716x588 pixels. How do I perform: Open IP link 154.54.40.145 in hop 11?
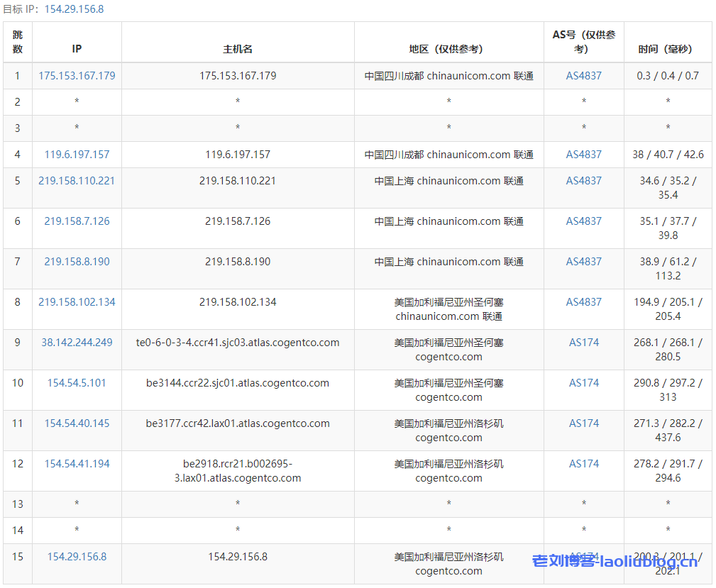(77, 423)
